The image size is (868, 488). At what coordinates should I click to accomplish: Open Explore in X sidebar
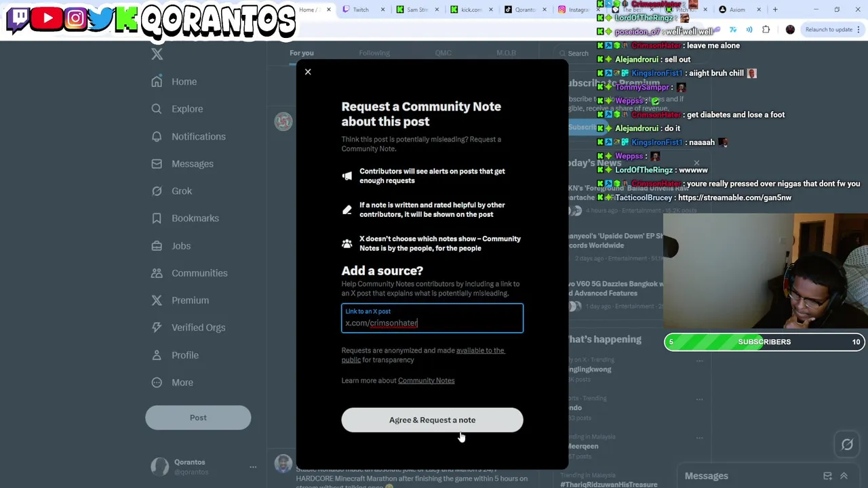click(x=187, y=109)
